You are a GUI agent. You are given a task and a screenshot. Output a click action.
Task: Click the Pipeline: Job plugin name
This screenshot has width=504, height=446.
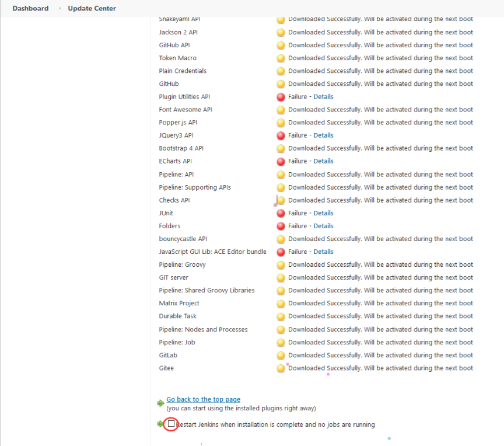177,342
